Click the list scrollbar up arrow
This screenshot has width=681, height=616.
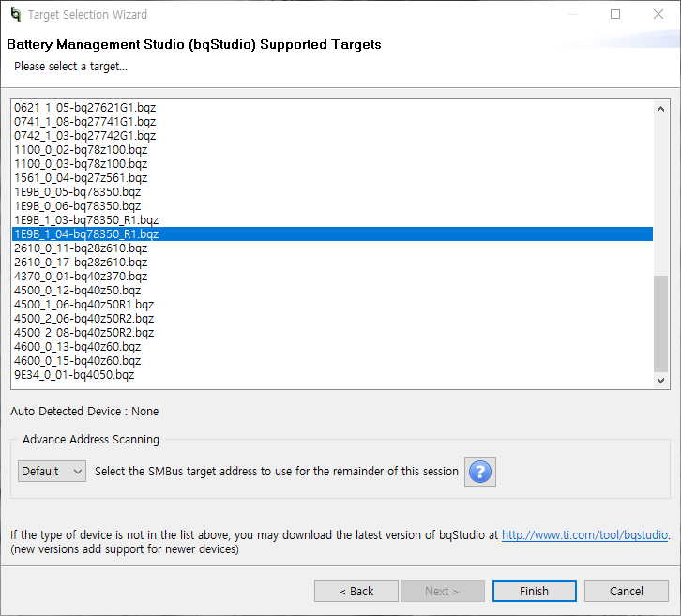[x=660, y=109]
